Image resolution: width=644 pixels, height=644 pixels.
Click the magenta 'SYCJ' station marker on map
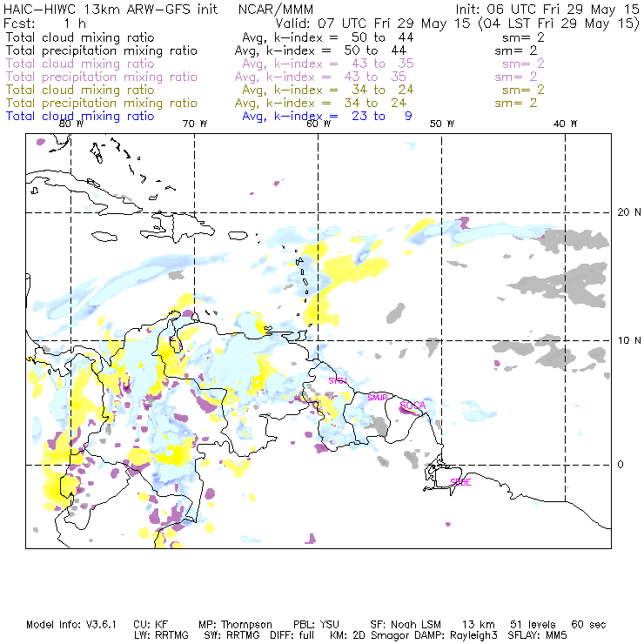click(x=338, y=380)
